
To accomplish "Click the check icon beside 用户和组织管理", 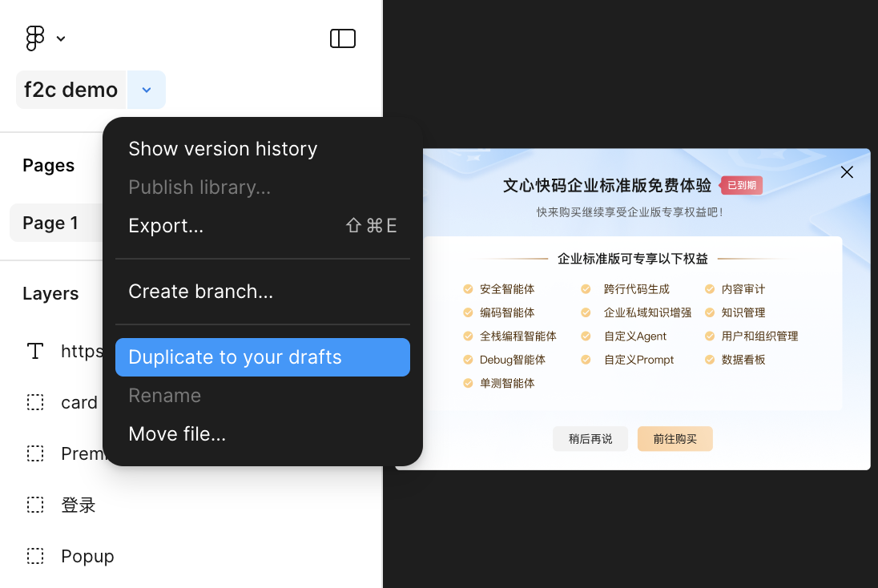I will 710,336.
